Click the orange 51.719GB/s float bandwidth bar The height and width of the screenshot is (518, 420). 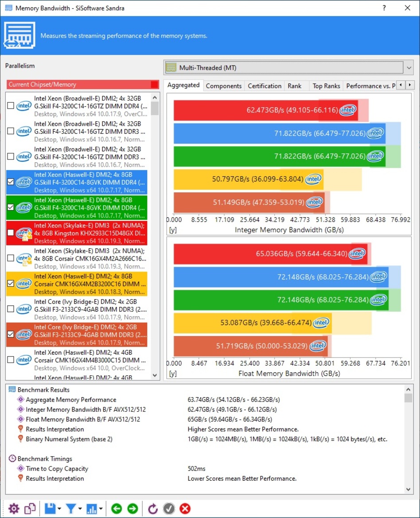[251, 346]
